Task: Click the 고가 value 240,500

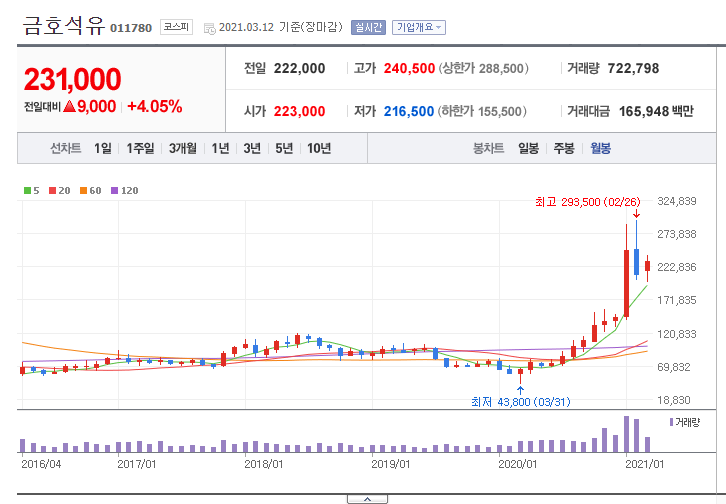Action: [409, 68]
